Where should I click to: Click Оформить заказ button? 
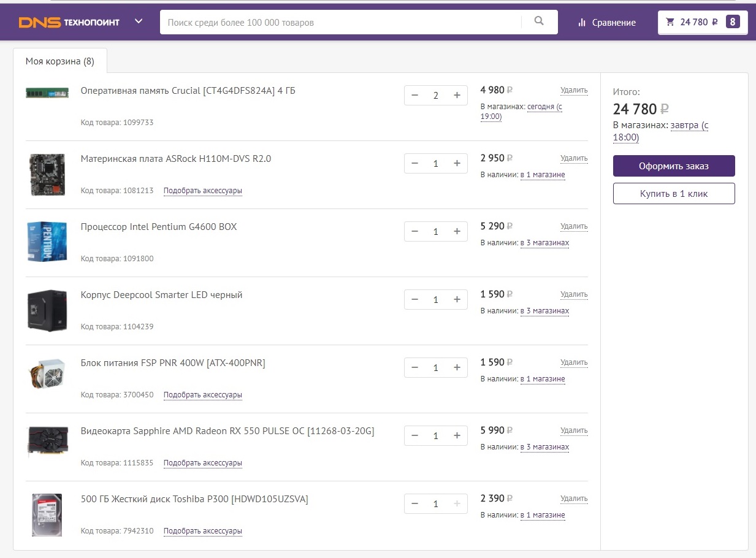click(674, 166)
